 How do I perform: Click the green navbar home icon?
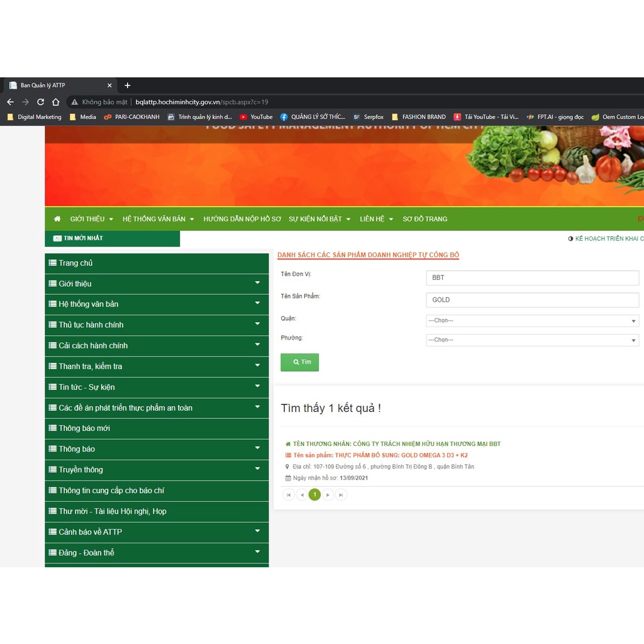[57, 219]
